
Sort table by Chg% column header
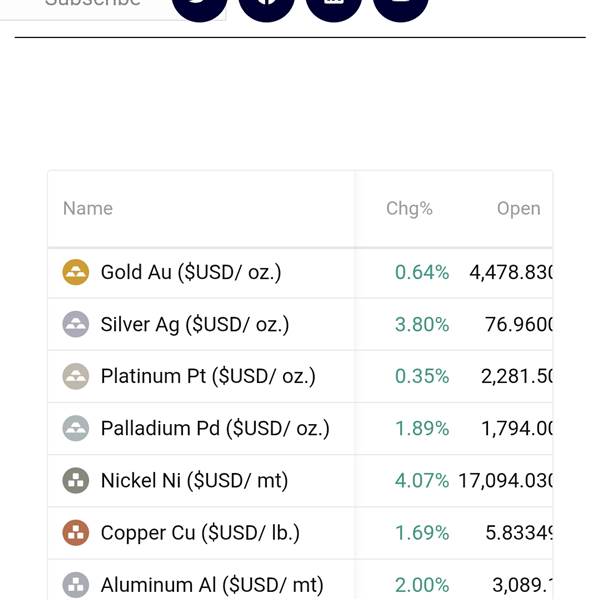409,209
